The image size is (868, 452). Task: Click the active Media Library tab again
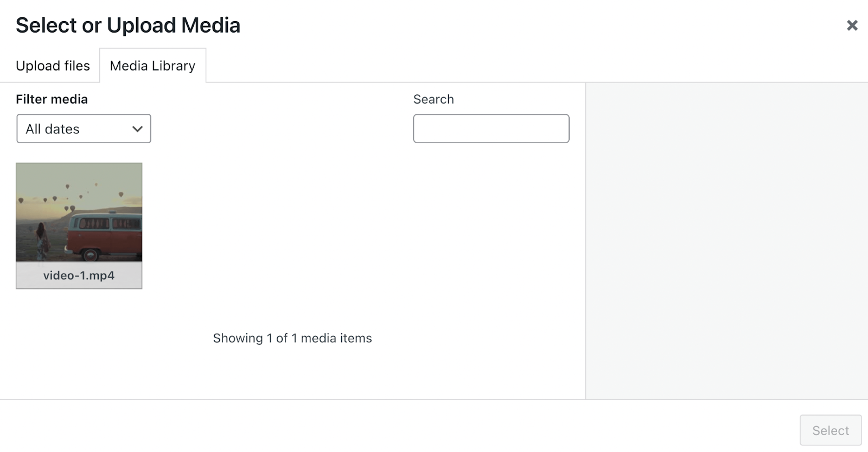tap(152, 65)
